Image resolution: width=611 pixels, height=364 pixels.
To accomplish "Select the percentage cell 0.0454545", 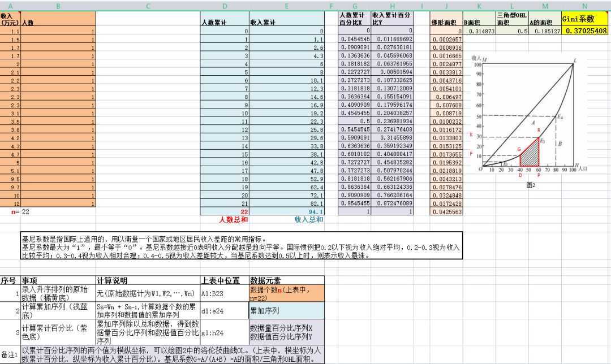I will point(355,39).
